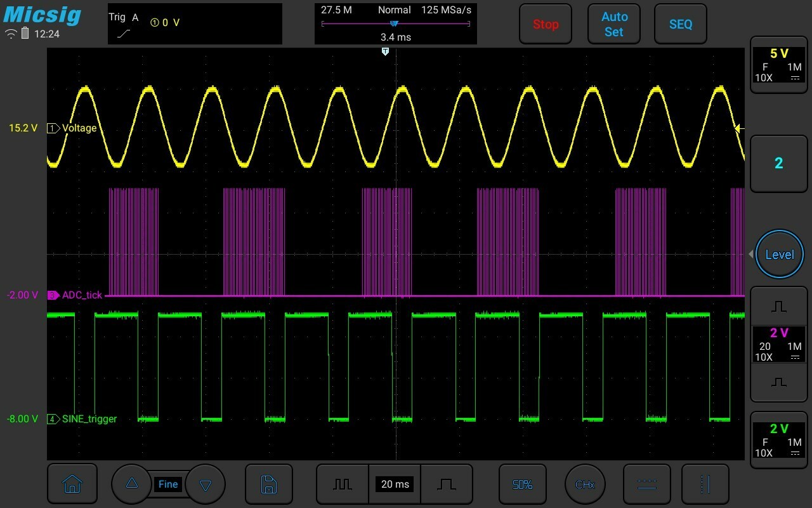Open vertical cursors with the dashed-bars icon

coord(705,485)
